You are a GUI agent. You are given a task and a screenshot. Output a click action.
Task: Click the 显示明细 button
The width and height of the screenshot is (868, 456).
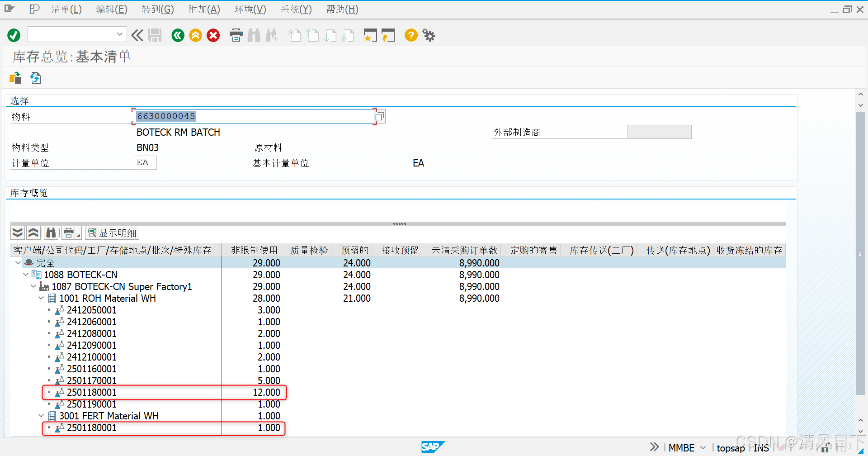coord(112,233)
